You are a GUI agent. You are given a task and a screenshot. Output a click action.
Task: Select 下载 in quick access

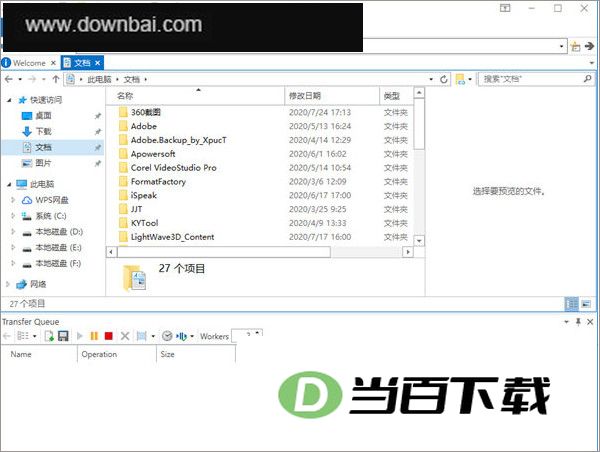coord(43,132)
